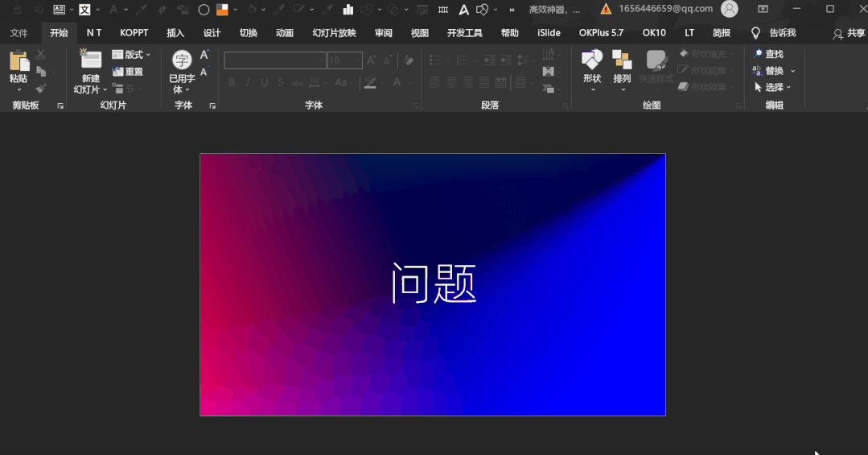Screen dimensions: 868x455
Task: Open the 形状 shapes gallery dropdown
Action: tap(592, 71)
